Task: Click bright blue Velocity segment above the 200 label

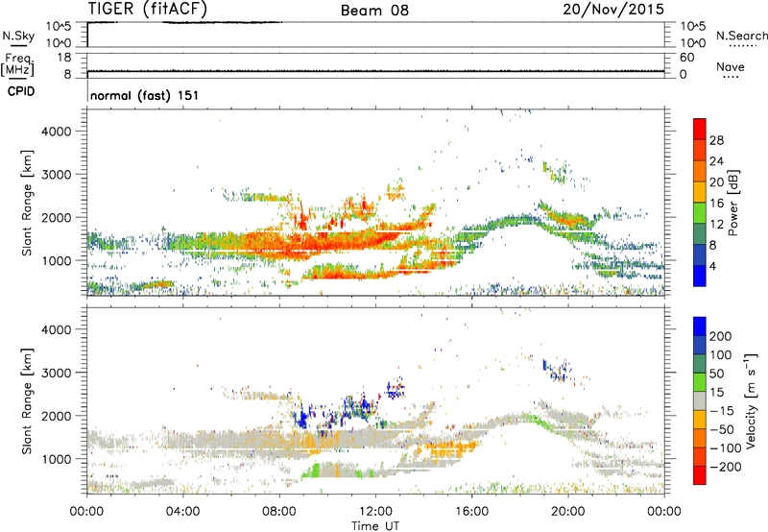Action: point(700,326)
